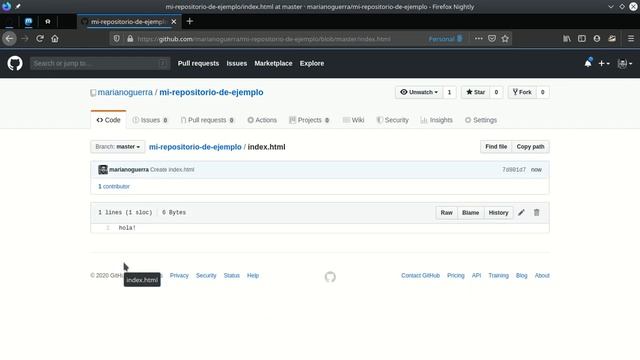Switch to the repository Security tab
The width and height of the screenshot is (640, 360).
tap(392, 120)
